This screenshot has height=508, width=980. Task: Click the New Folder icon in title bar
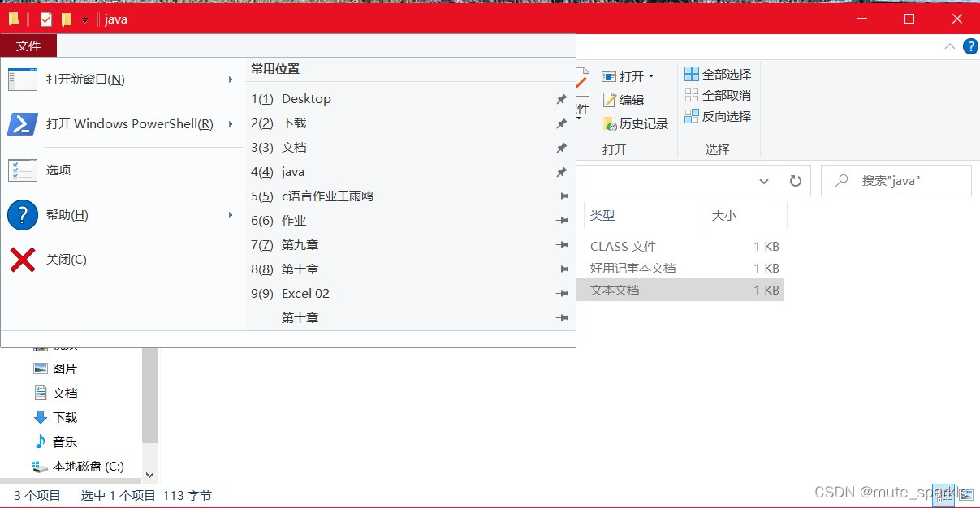pyautogui.click(x=67, y=19)
